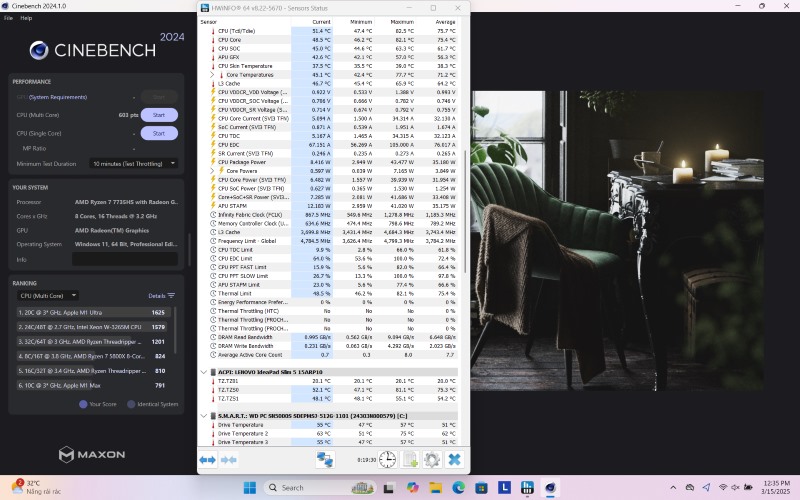Select Apple M1 Ultra ranking entry
The image size is (800, 500).
click(x=94, y=312)
